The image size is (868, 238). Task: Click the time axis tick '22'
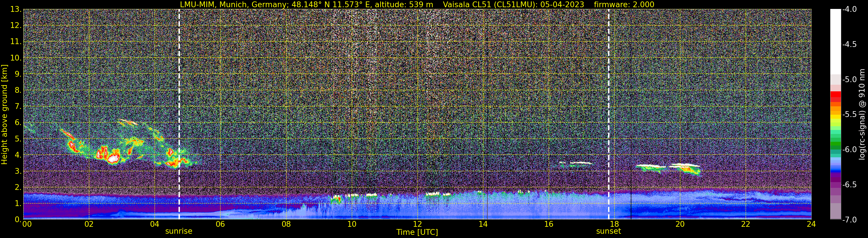(746, 224)
